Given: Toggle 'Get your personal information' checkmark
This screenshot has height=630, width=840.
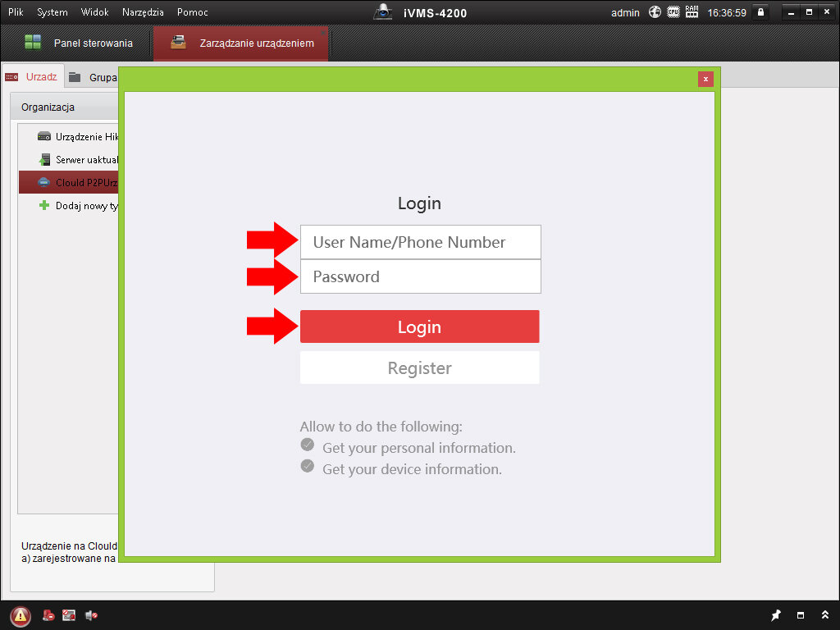Looking at the screenshot, I should [x=308, y=445].
